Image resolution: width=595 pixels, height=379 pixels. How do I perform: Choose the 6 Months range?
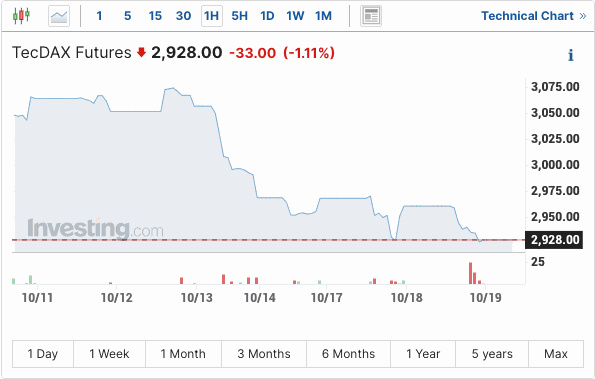tap(348, 354)
